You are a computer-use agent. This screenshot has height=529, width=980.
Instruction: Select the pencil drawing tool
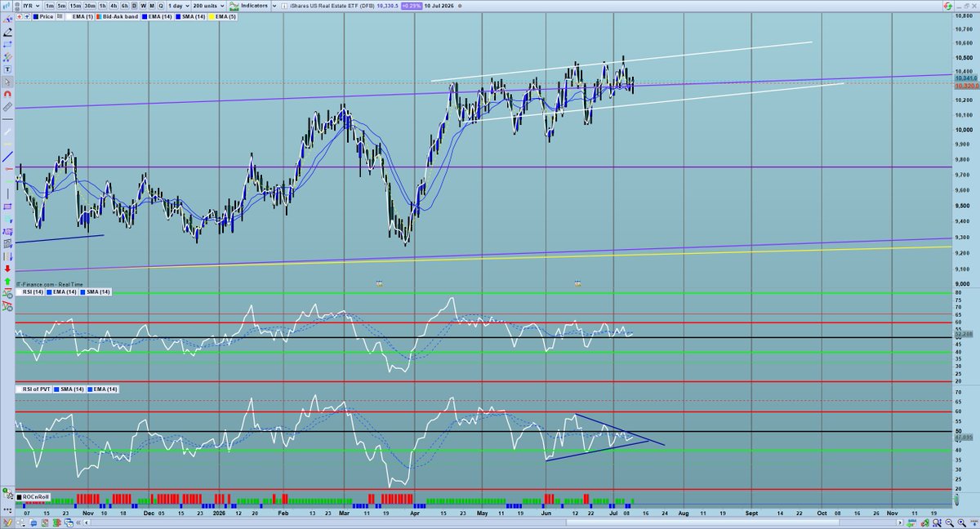7,33
